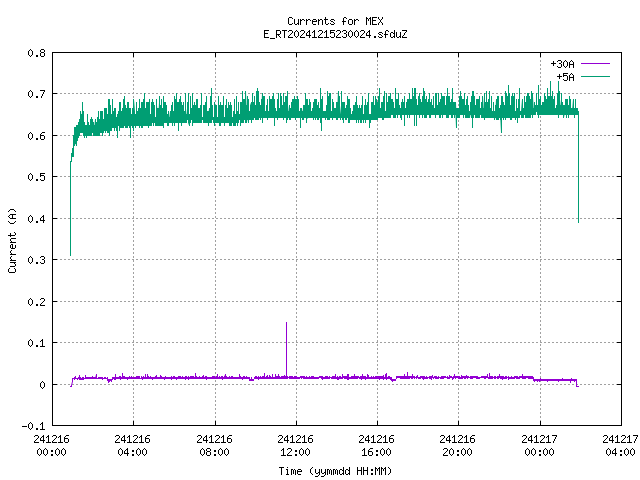640x480 pixels.
Task: Click the 0.7 y-axis tick label
Action: pyautogui.click(x=36, y=94)
